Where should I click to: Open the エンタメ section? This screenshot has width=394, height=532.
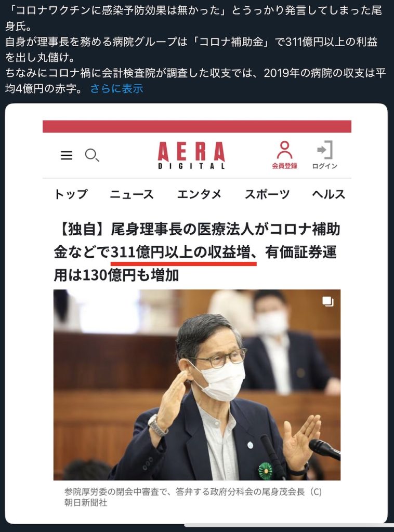click(x=199, y=194)
